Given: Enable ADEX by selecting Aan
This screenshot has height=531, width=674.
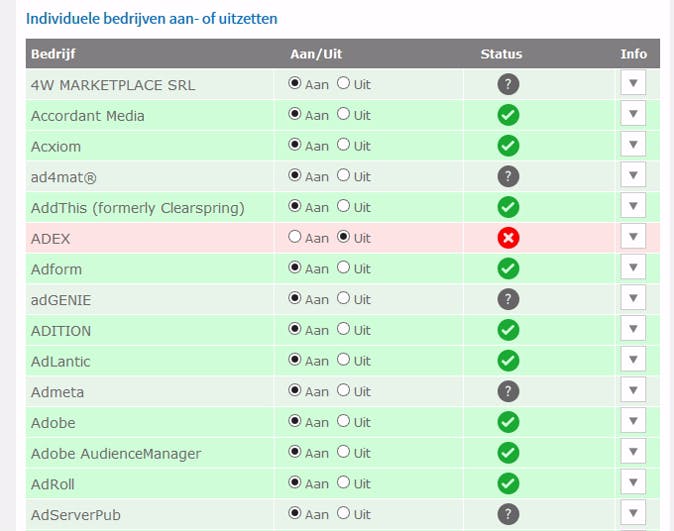Looking at the screenshot, I should (x=294, y=236).
